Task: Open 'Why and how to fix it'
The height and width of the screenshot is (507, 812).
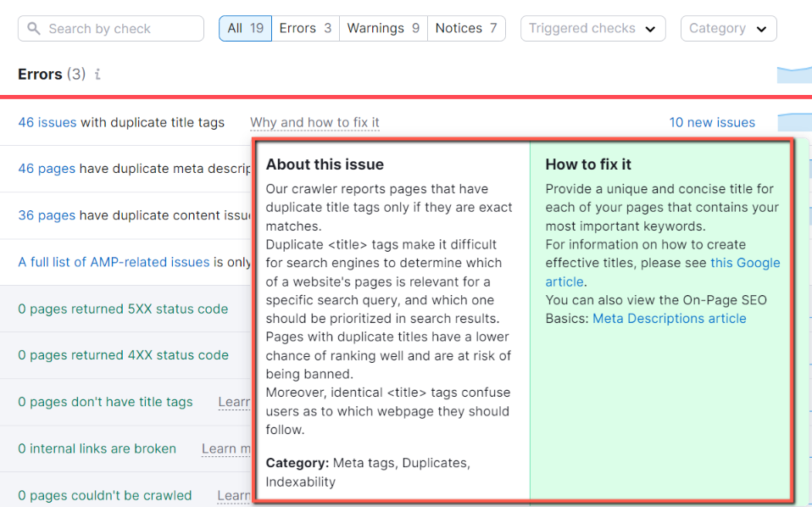Action: [x=314, y=122]
